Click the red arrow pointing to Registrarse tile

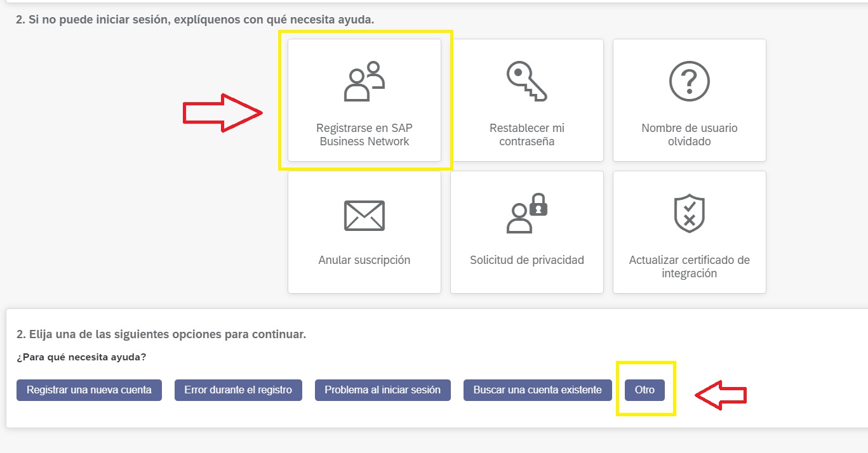pyautogui.click(x=222, y=113)
